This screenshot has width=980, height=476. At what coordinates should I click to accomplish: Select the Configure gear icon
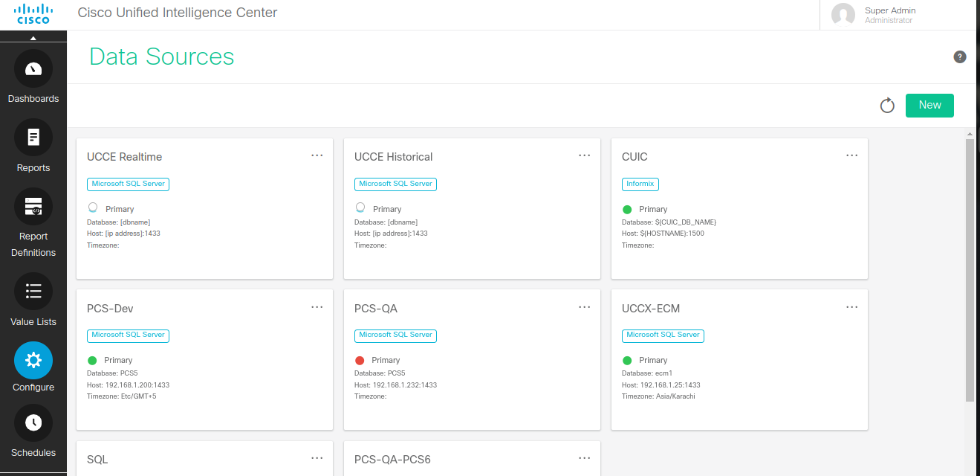click(x=33, y=361)
